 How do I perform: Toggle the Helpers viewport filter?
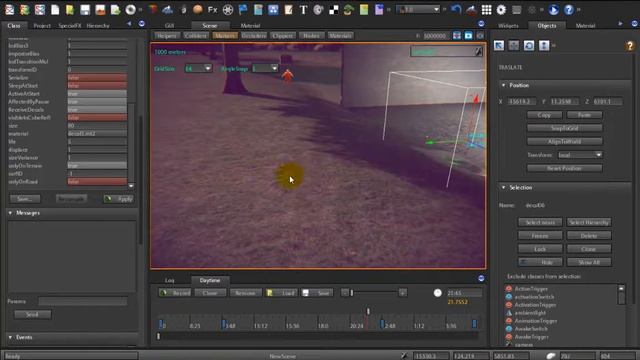[x=167, y=36]
